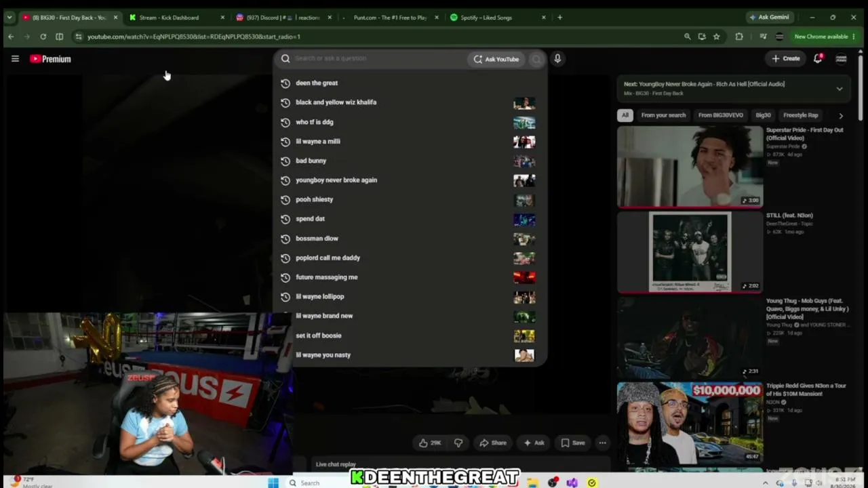The image size is (868, 488).
Task: Open the browser tab search dropdown
Action: [9, 18]
